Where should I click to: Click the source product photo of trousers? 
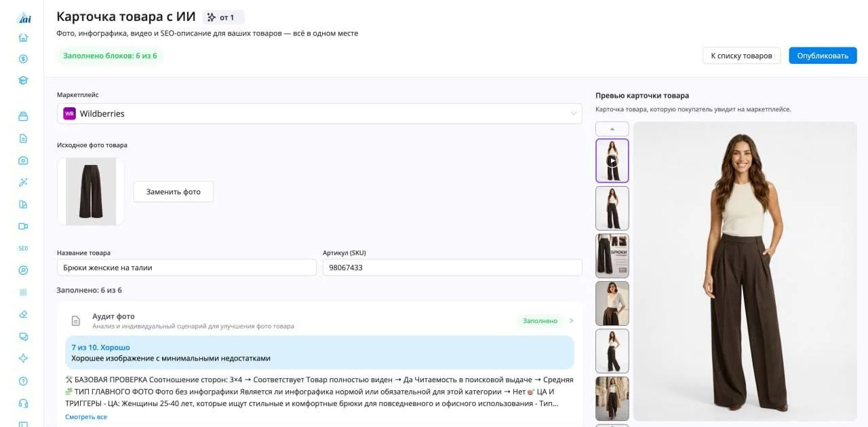(91, 191)
